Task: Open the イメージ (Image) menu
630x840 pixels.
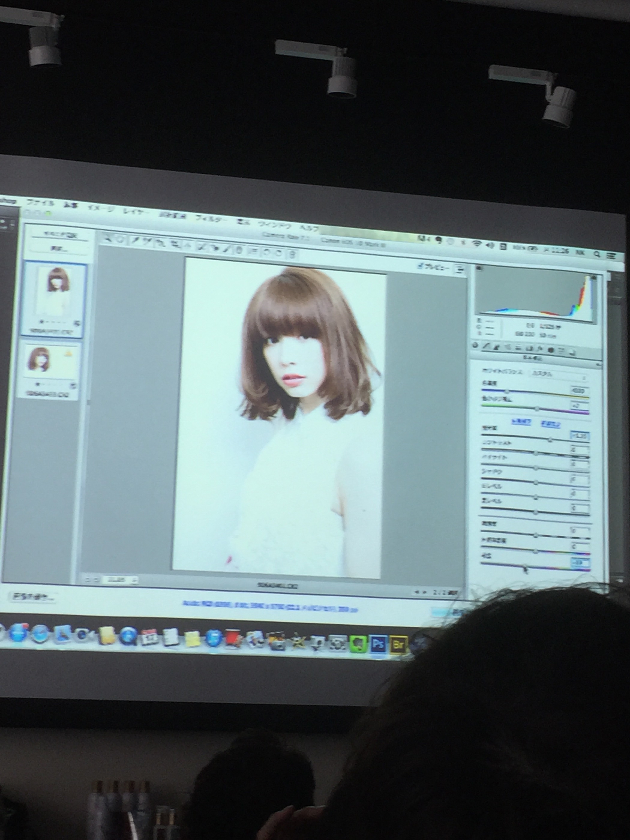Action: point(100,208)
